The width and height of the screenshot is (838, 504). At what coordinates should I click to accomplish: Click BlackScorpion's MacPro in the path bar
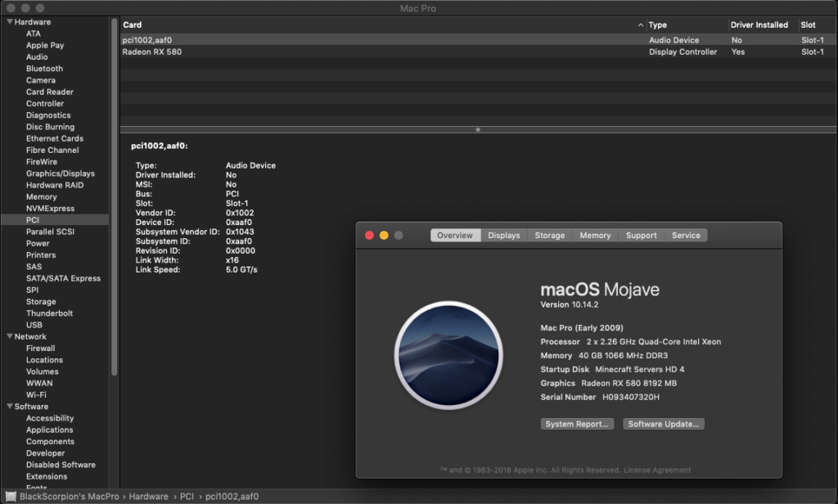click(x=70, y=497)
